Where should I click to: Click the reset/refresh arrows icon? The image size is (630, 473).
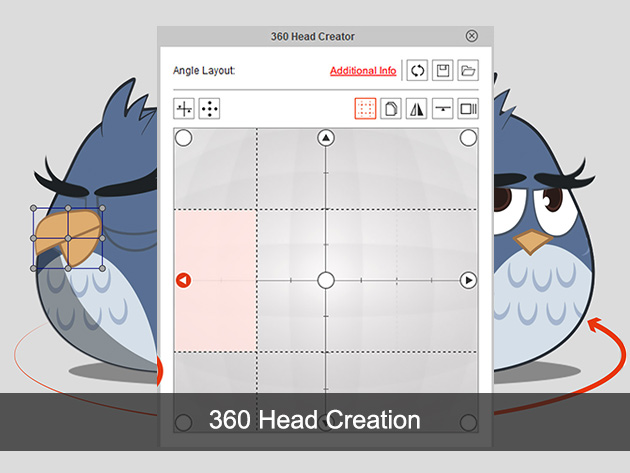tap(417, 70)
